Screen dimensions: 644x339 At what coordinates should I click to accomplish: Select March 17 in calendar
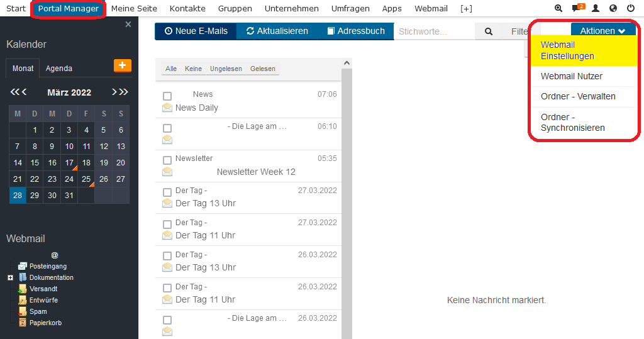pos(69,163)
